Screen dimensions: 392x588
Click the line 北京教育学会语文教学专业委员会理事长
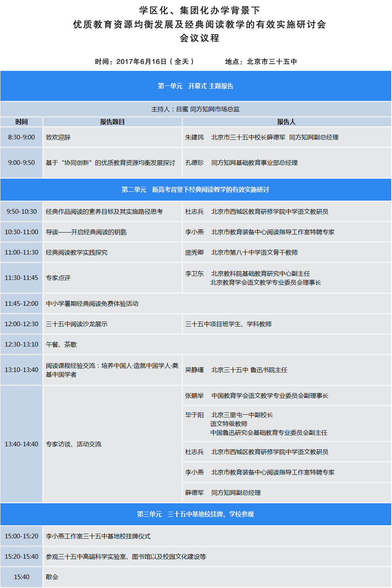(x=266, y=283)
